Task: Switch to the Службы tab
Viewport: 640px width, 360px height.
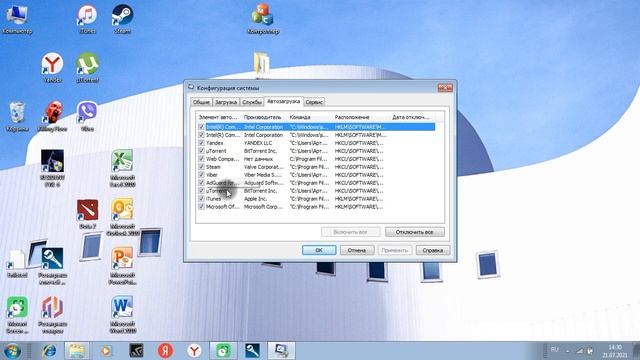Action: [x=252, y=102]
